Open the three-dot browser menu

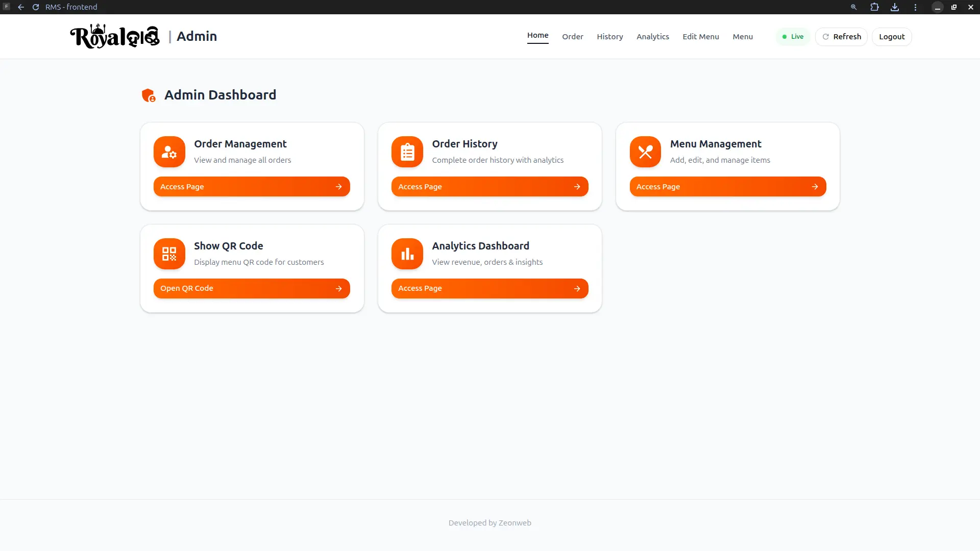coord(915,7)
